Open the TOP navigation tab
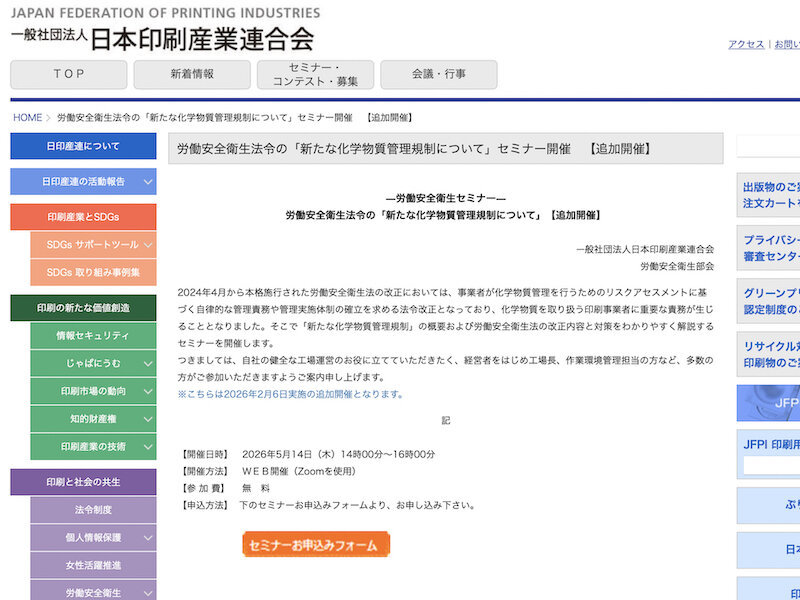 (x=69, y=75)
